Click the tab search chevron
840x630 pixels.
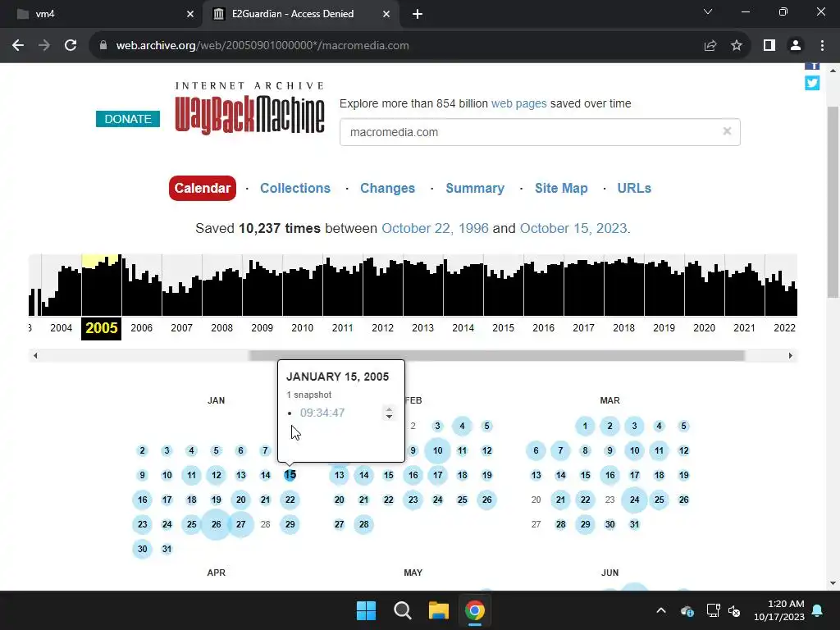tap(708, 11)
